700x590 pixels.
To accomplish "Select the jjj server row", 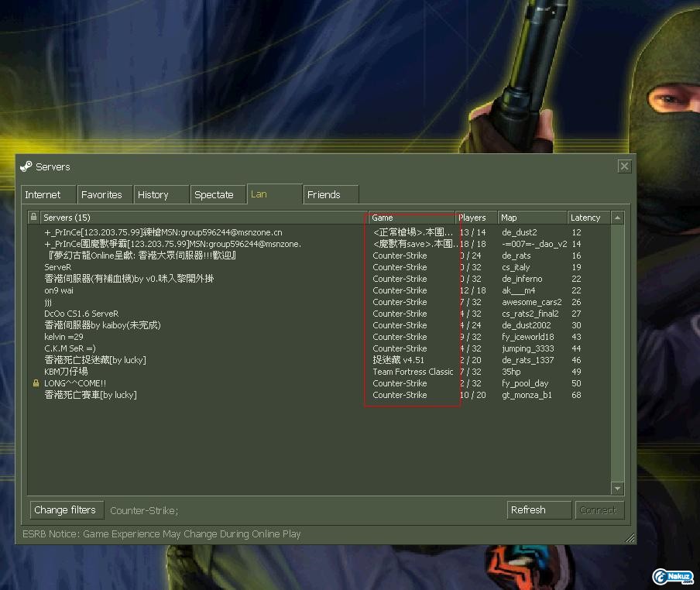I will click(x=48, y=302).
